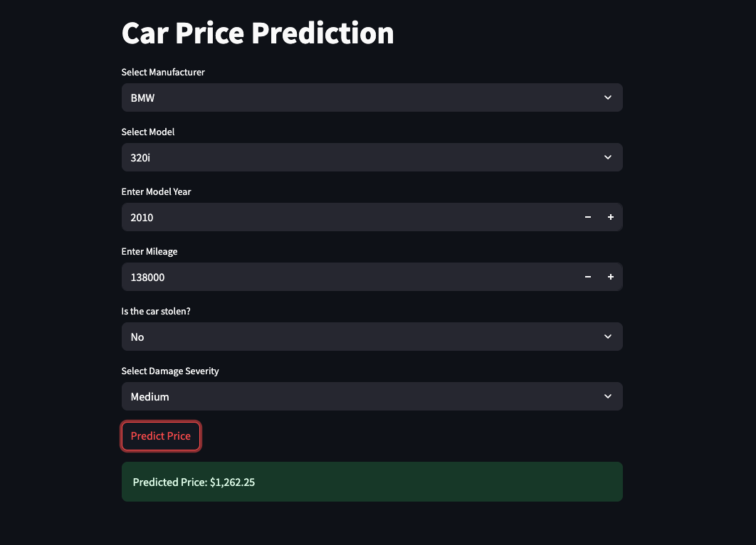Click the chevron arrow in the stolen selector
The width and height of the screenshot is (756, 545).
607,337
